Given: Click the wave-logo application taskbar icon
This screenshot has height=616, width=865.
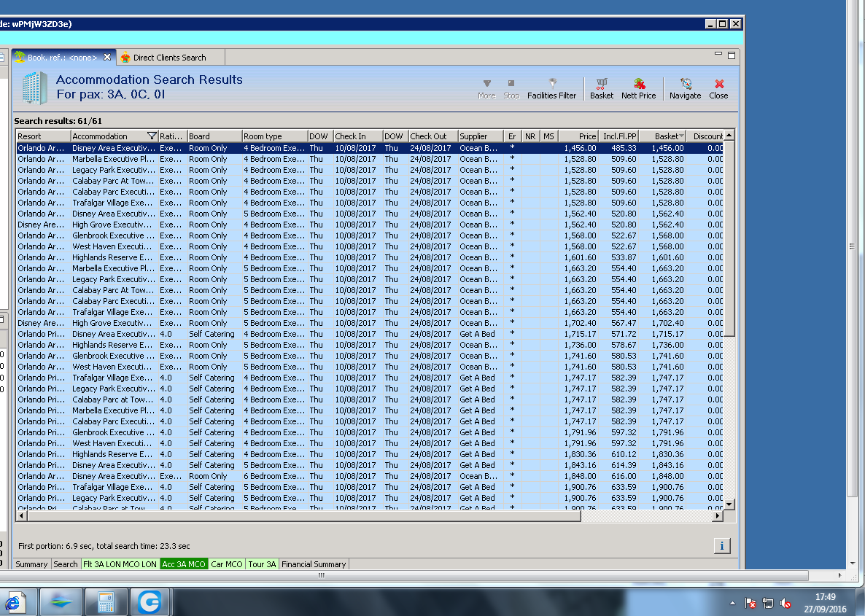Looking at the screenshot, I should click(61, 601).
